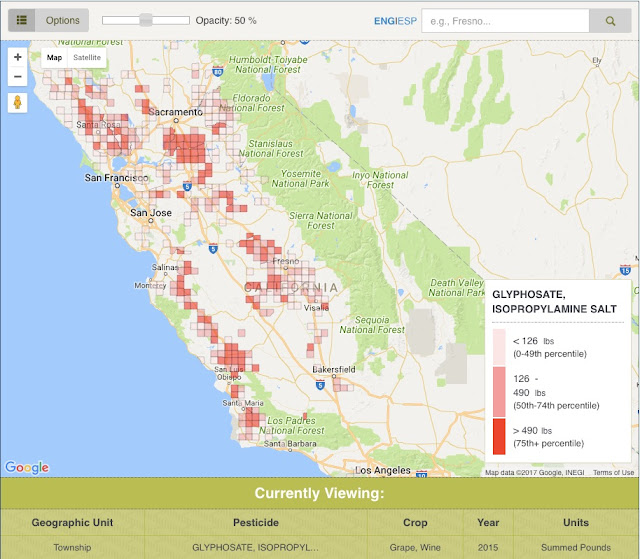This screenshot has width=640, height=559.
Task: Click the magnifier search button
Action: (610, 21)
